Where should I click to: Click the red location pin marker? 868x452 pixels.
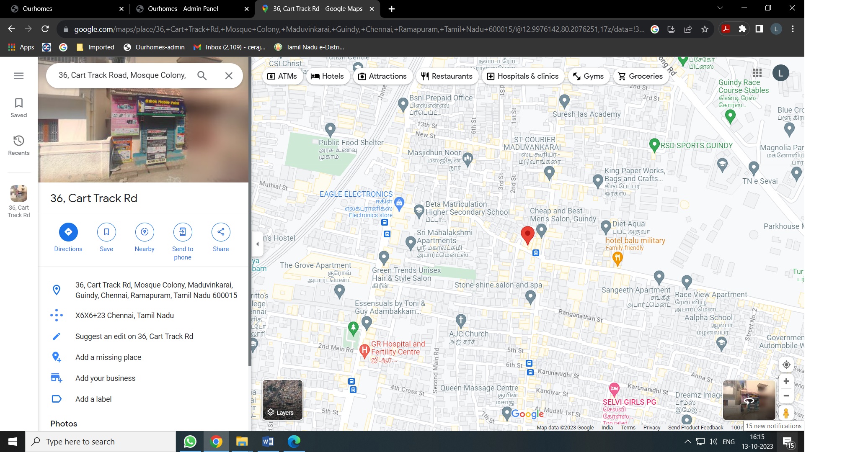[x=527, y=235]
